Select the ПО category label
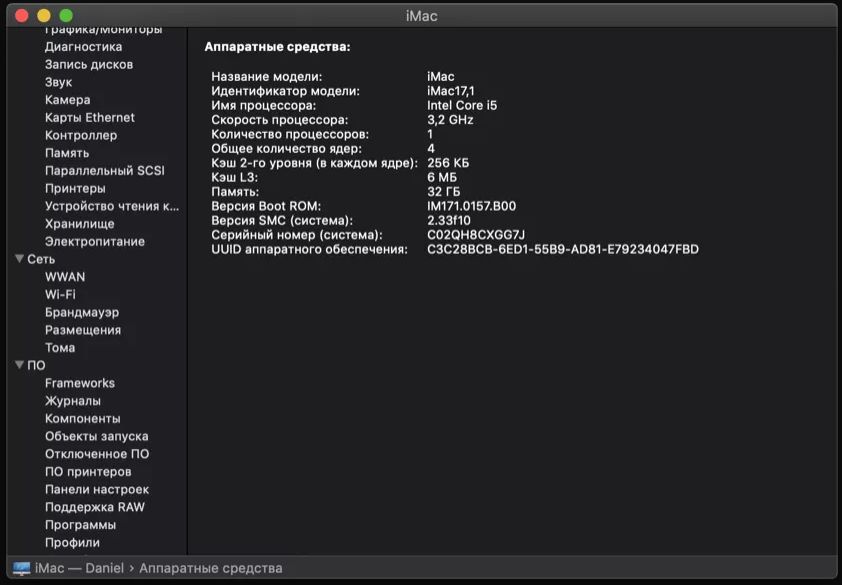The height and width of the screenshot is (585, 842). click(x=36, y=365)
